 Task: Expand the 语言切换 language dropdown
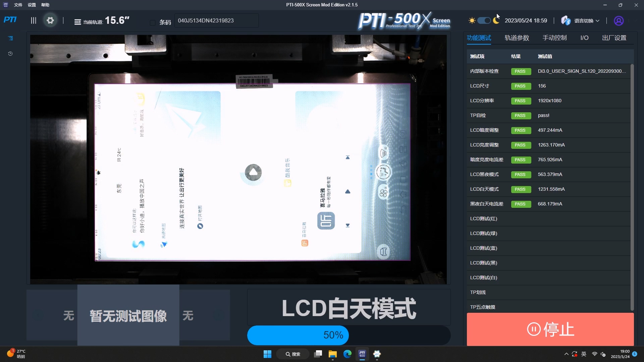[x=586, y=21]
